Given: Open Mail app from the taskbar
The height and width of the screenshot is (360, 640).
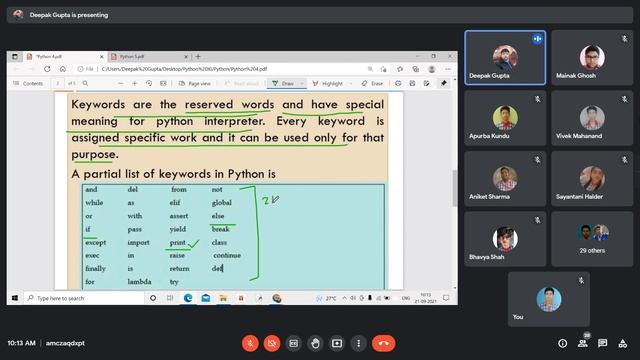Looking at the screenshot, I should click(x=206, y=298).
